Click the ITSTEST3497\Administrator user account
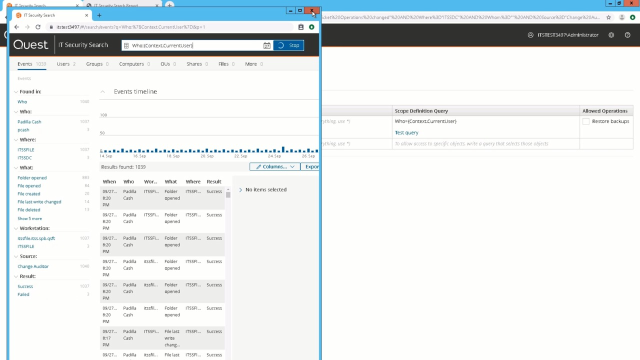The width and height of the screenshot is (640, 360). (563, 35)
